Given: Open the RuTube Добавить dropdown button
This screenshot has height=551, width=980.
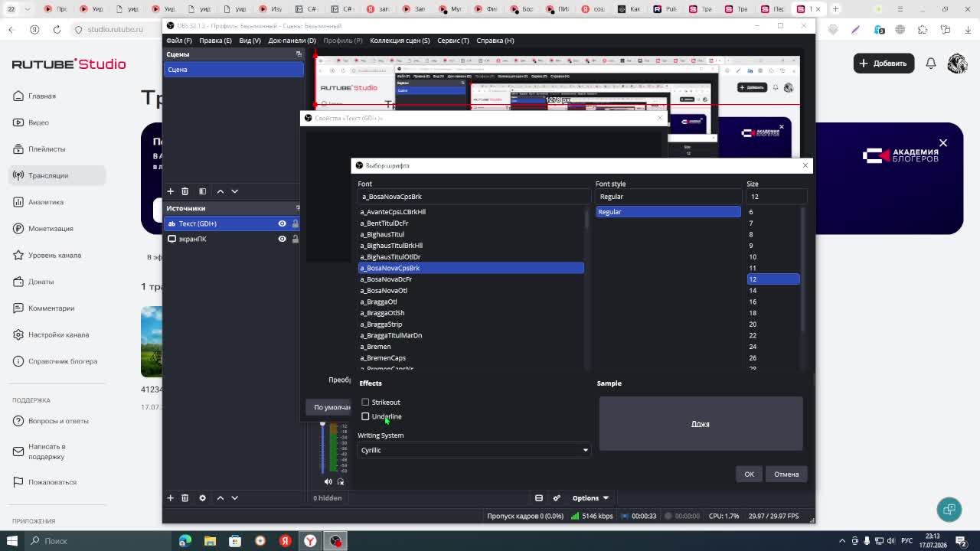Looking at the screenshot, I should point(884,64).
